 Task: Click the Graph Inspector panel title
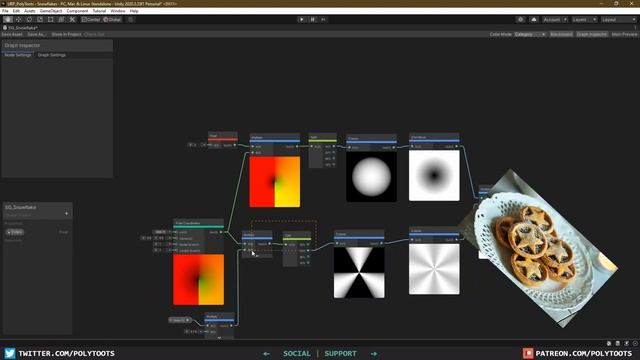coord(22,45)
